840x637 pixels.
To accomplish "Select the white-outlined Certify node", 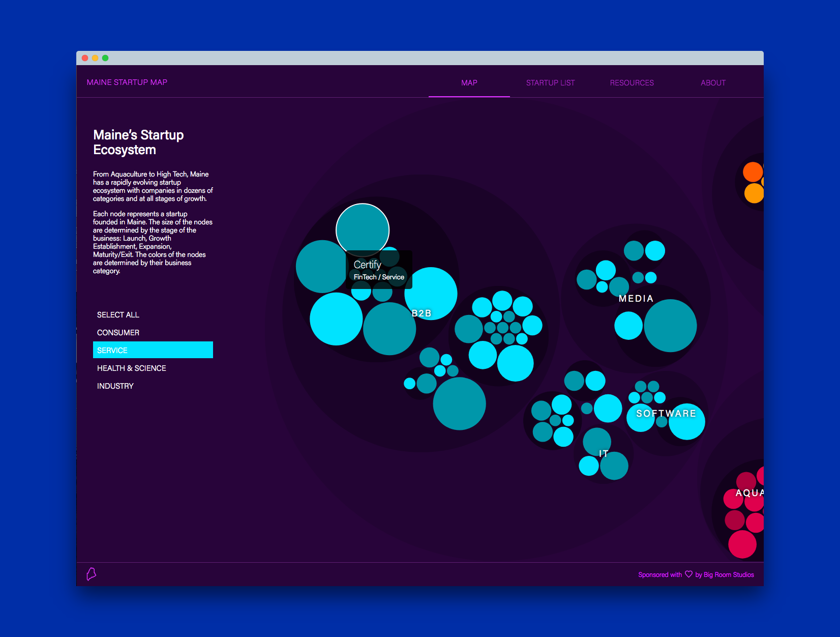I will tap(363, 230).
